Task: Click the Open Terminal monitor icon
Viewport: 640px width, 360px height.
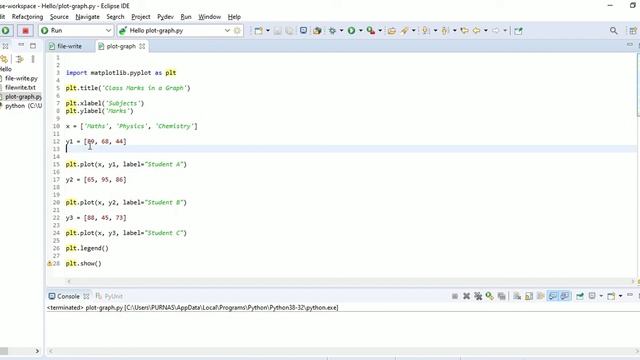Action: (x=303, y=31)
